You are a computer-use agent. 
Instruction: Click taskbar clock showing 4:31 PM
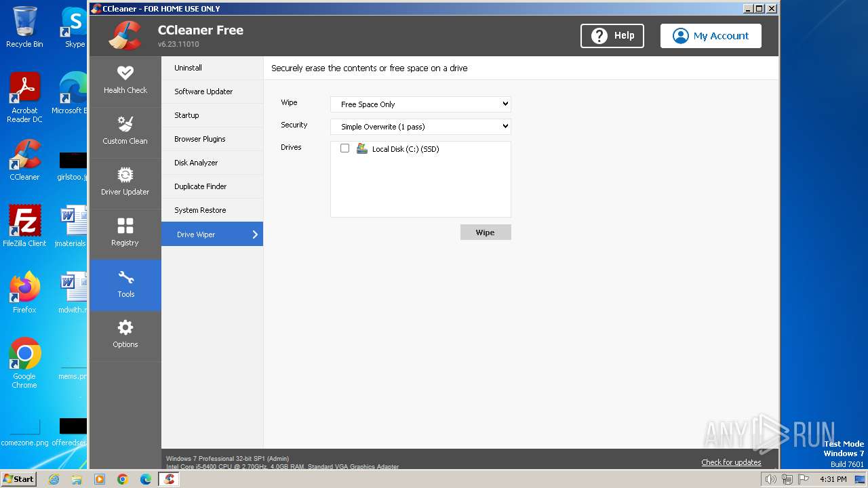point(833,479)
